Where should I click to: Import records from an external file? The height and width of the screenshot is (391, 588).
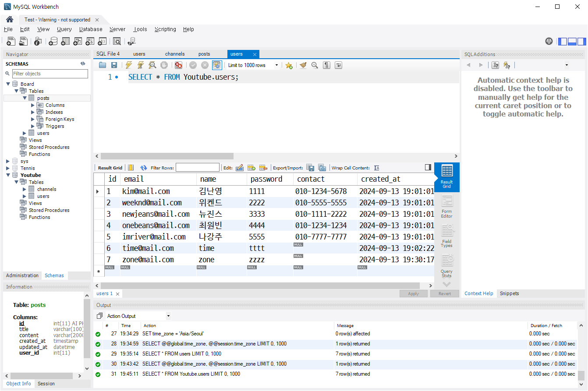click(322, 168)
